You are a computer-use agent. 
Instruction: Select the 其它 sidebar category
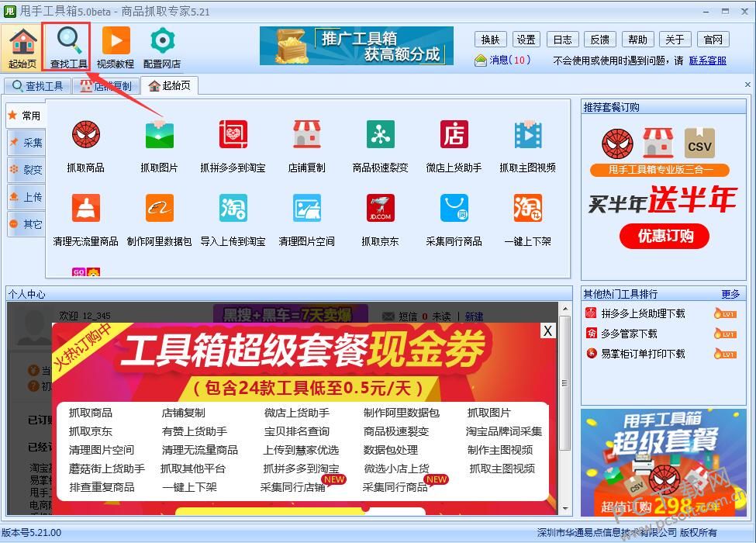coord(26,223)
